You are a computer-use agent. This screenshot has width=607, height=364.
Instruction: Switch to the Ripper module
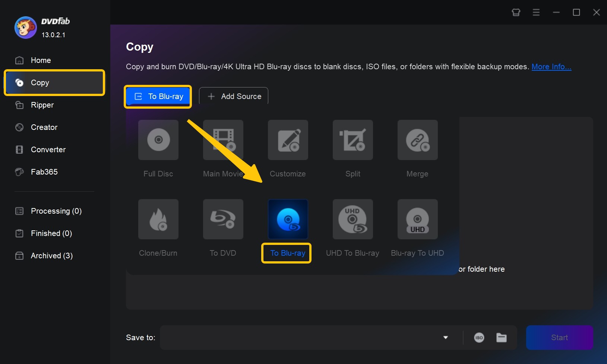42,105
